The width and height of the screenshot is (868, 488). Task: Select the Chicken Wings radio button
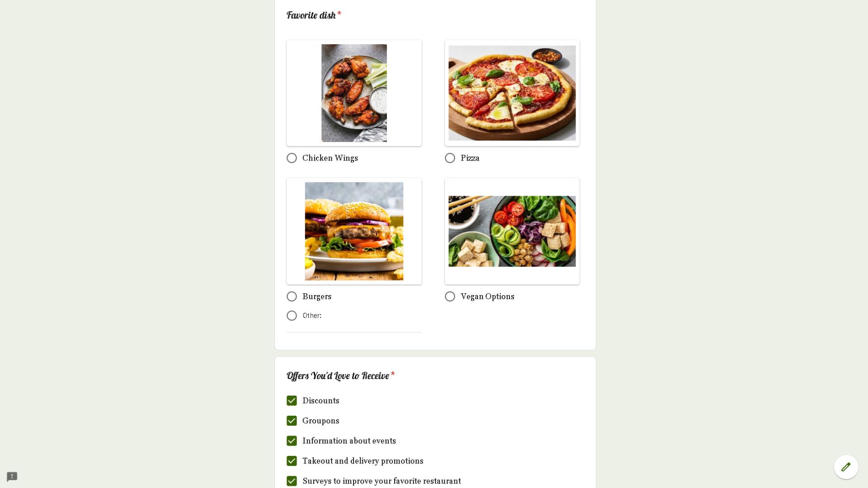click(292, 158)
